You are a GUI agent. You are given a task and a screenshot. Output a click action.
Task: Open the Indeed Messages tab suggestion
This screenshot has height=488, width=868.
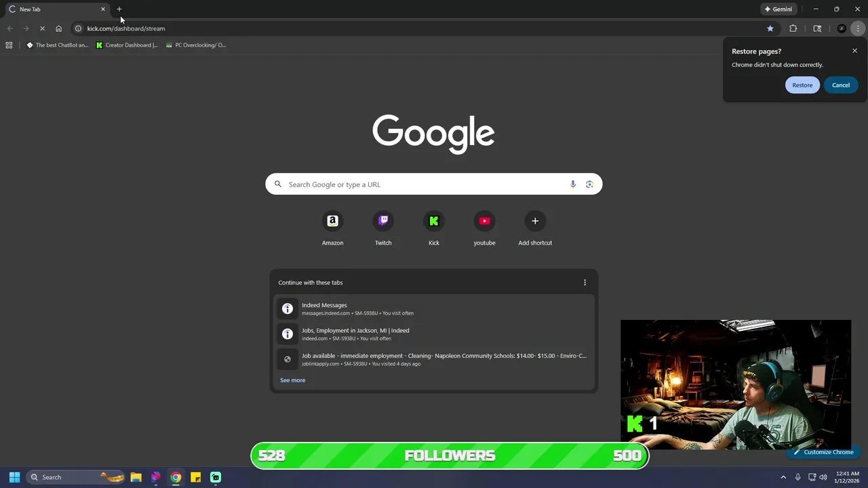(x=434, y=308)
